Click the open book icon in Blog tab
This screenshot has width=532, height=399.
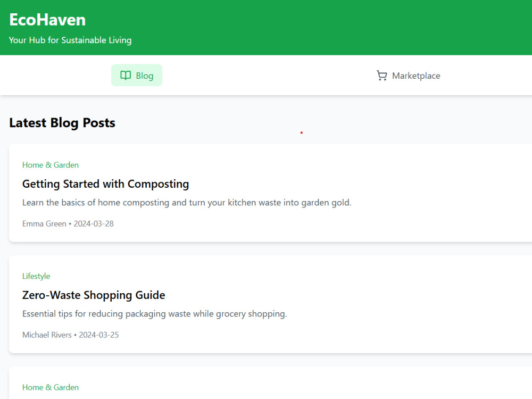coord(126,76)
